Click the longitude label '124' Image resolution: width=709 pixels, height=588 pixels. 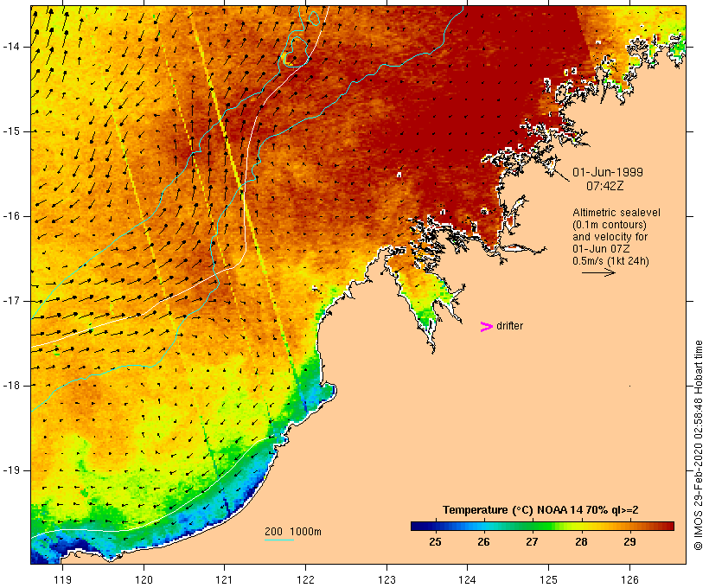point(468,580)
